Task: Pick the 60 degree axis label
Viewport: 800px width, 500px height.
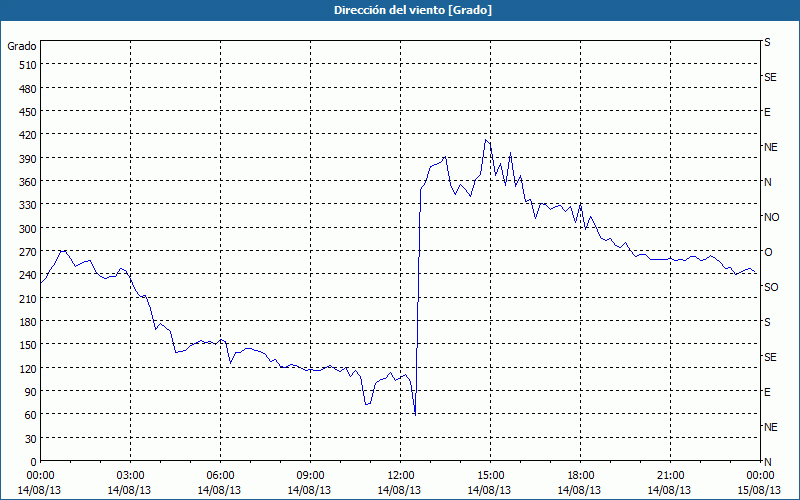Action: pos(31,415)
